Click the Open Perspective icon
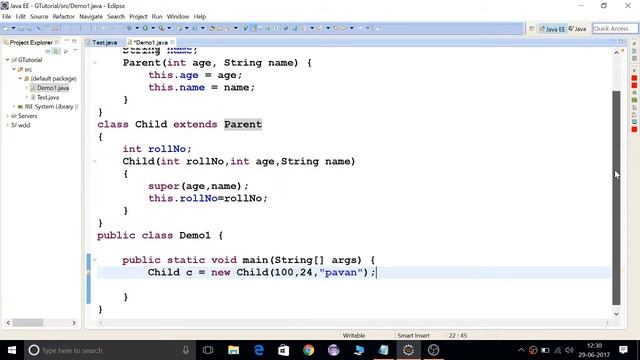The image size is (640, 360). pos(531,29)
